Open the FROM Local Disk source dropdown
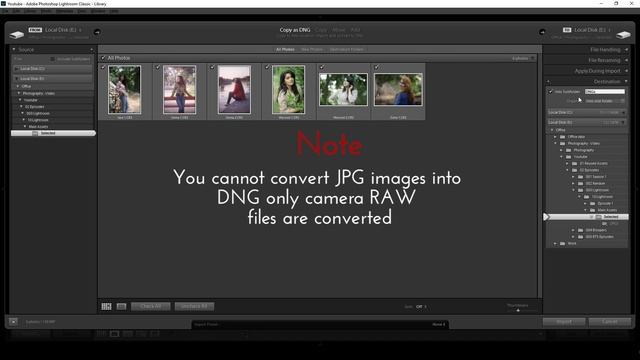640x360 pixels. [63, 30]
